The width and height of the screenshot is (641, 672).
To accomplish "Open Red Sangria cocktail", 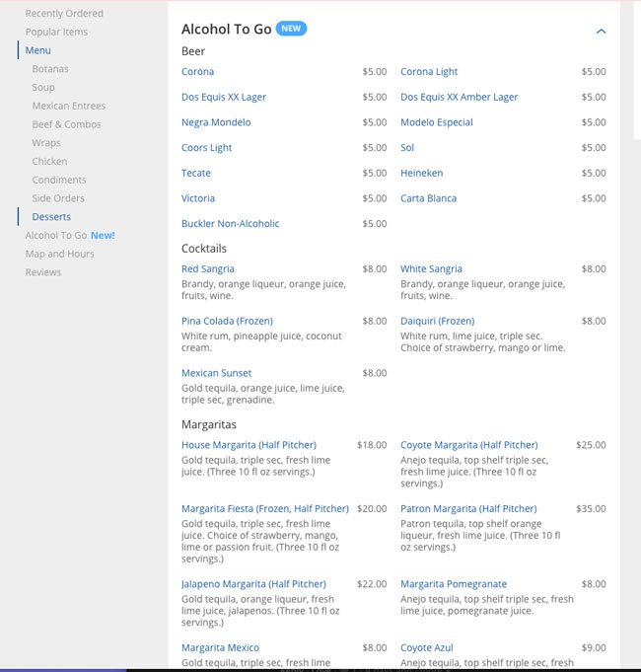I will (208, 268).
